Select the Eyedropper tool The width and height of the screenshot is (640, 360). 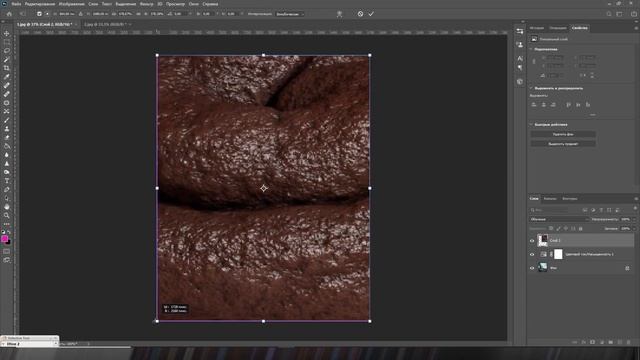pos(7,77)
